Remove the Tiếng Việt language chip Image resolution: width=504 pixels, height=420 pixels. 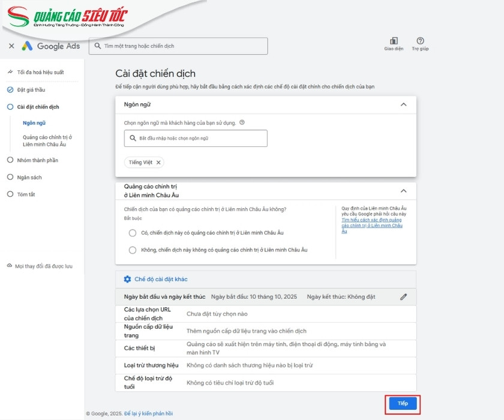click(158, 163)
